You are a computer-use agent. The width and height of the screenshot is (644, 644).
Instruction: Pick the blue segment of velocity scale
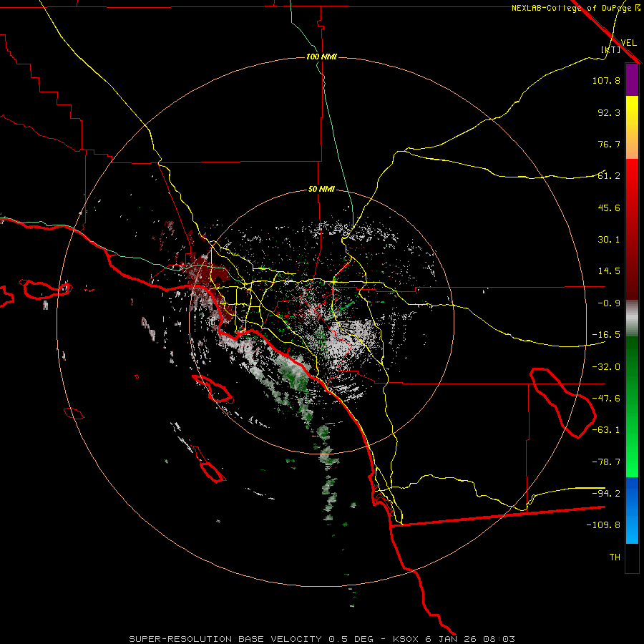[x=632, y=510]
